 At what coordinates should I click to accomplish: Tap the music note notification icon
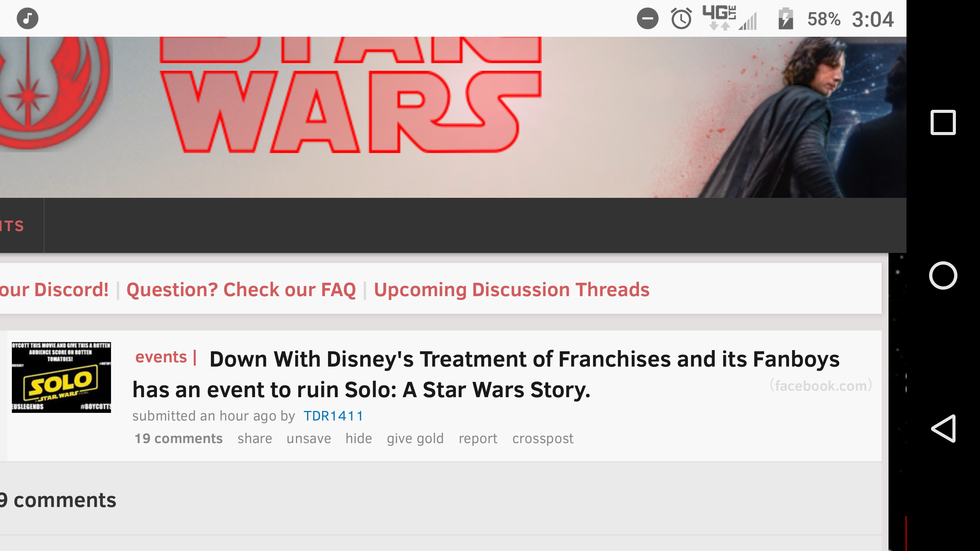(28, 18)
